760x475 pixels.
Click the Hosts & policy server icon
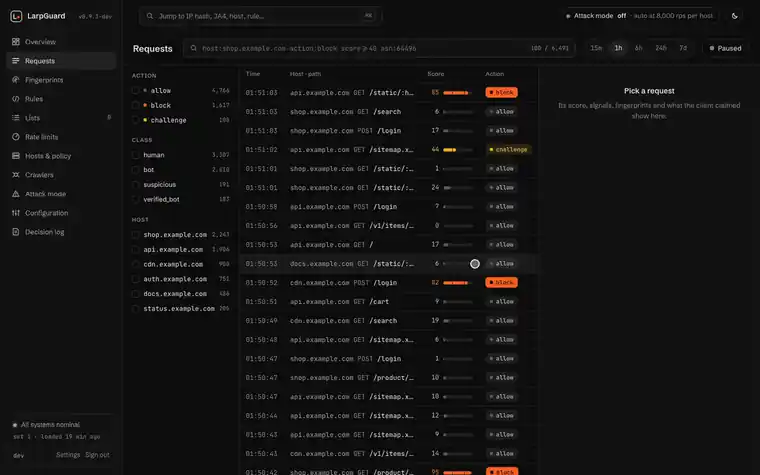click(16, 156)
